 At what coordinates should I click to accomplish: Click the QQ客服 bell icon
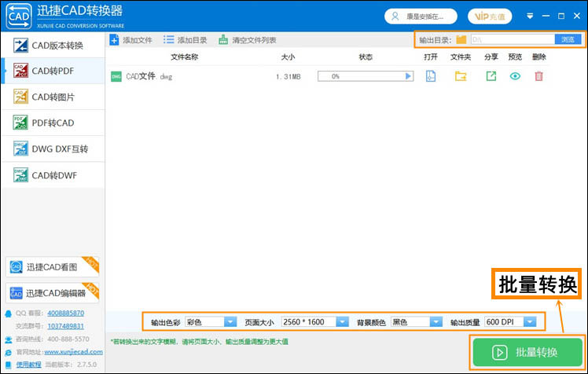pyautogui.click(x=8, y=313)
